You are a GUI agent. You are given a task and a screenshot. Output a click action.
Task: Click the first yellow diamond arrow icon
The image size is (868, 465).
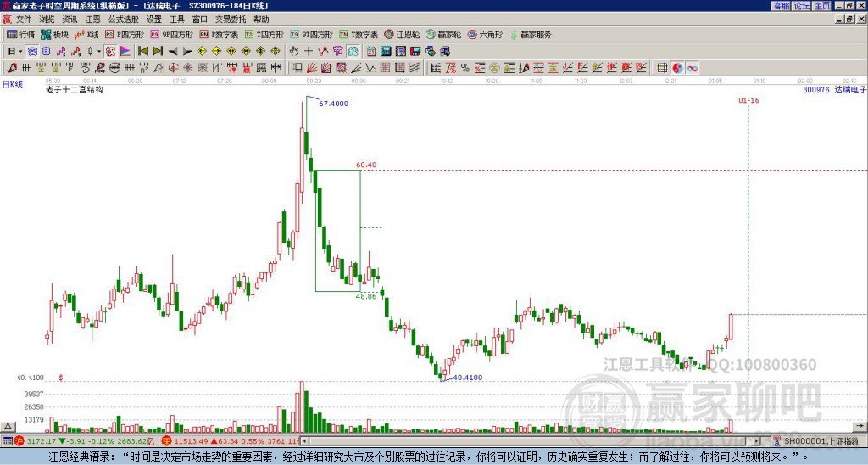(x=202, y=51)
